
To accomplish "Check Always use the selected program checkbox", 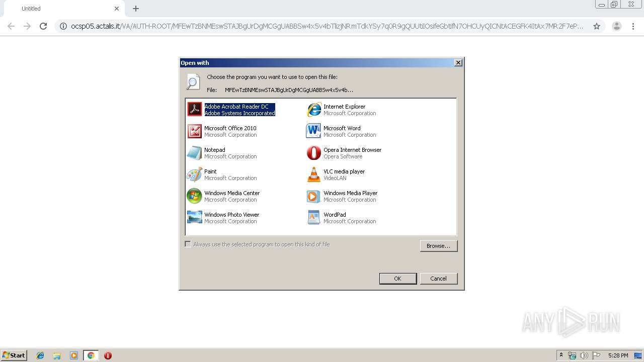I will pos(188,244).
